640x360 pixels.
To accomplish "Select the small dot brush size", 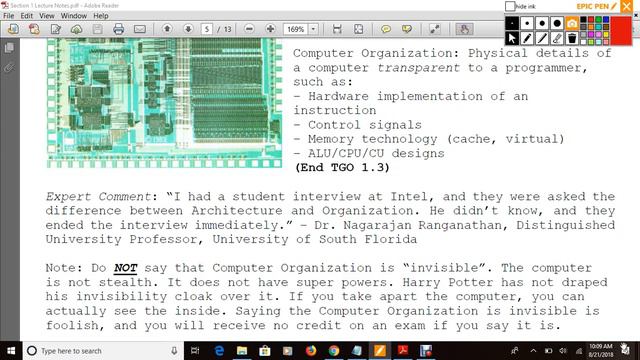I will click(527, 23).
